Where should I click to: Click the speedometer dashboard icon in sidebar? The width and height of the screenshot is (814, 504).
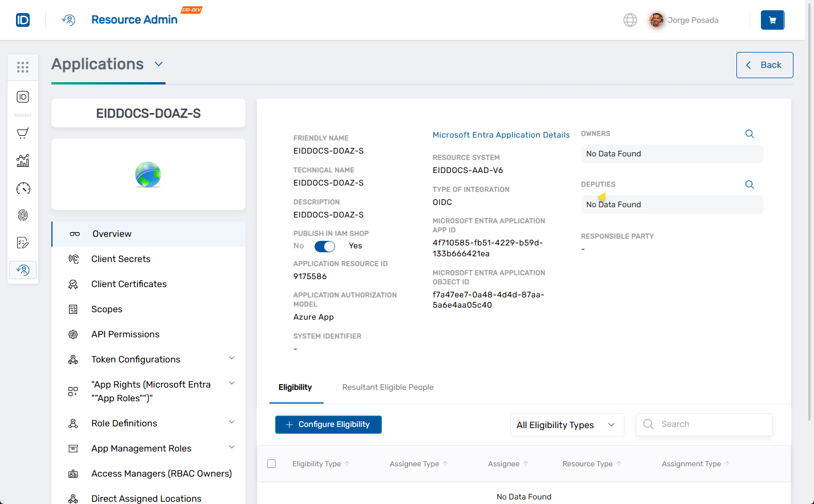pos(23,188)
